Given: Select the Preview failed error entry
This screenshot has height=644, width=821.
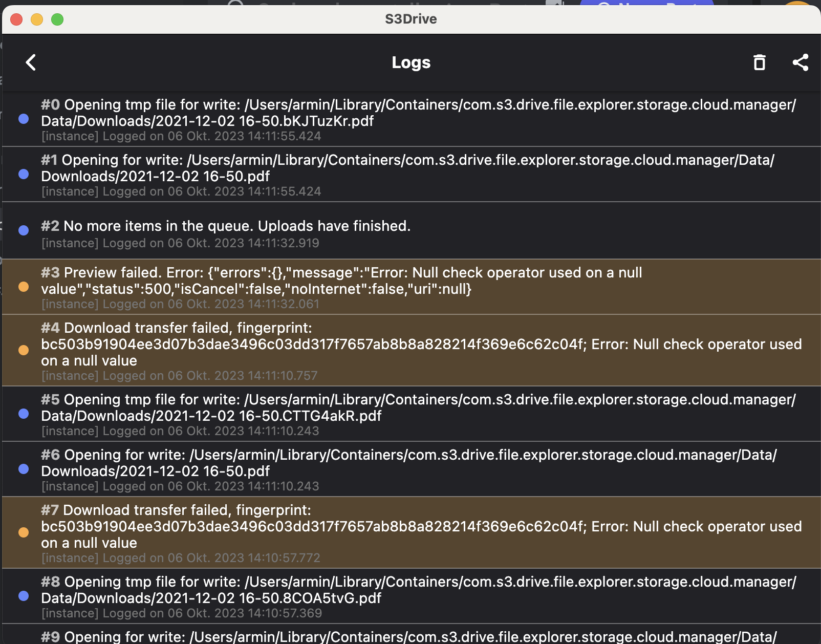Looking at the screenshot, I should pos(341,281).
